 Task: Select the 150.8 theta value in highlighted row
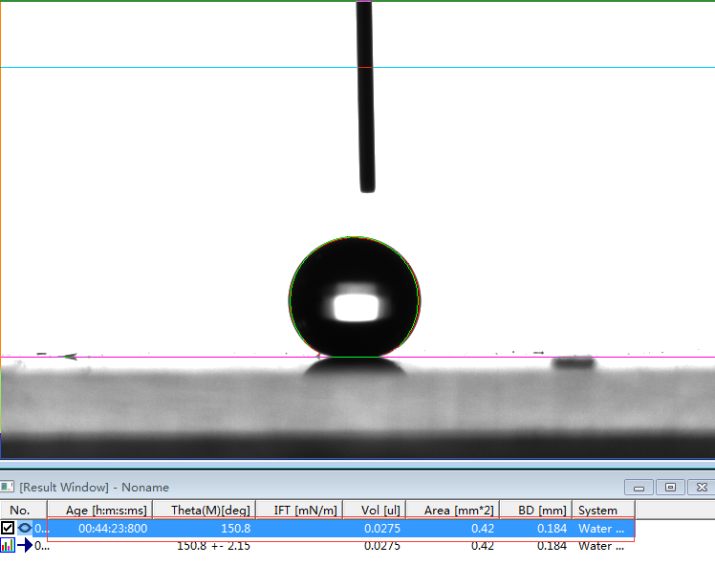pos(235,528)
